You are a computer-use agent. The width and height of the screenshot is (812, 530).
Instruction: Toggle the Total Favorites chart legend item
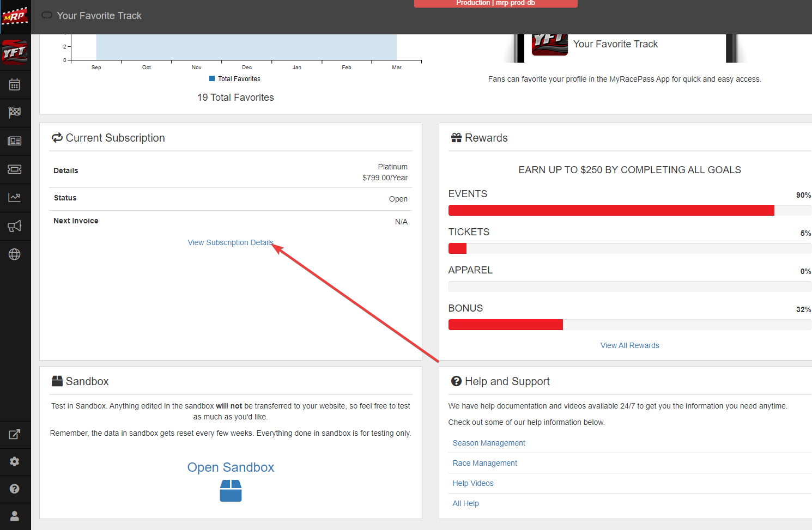point(235,79)
